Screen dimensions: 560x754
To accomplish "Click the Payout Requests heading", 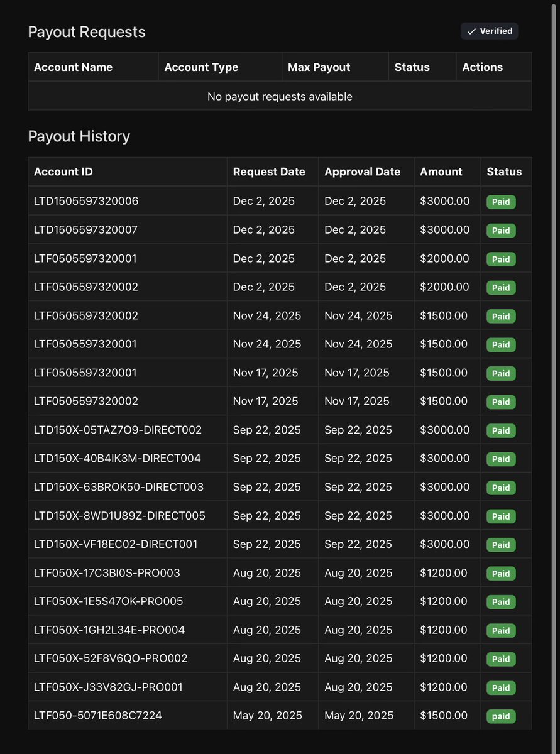I will click(87, 32).
